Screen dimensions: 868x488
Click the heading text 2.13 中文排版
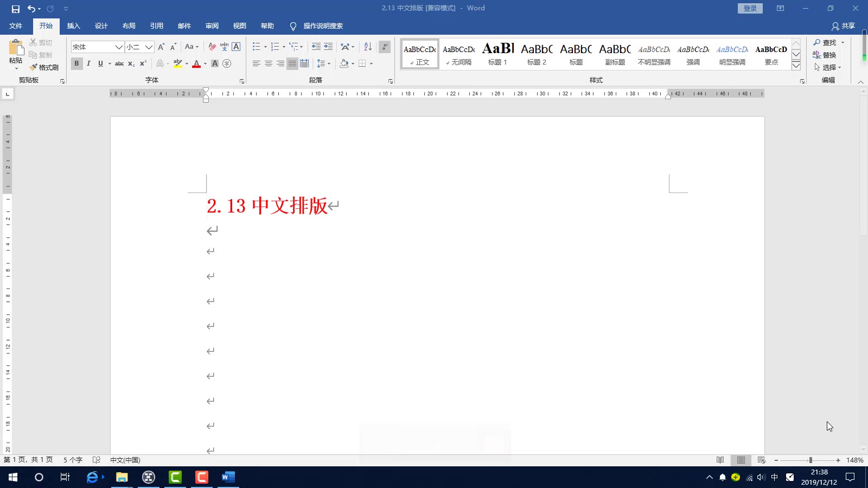[267, 206]
